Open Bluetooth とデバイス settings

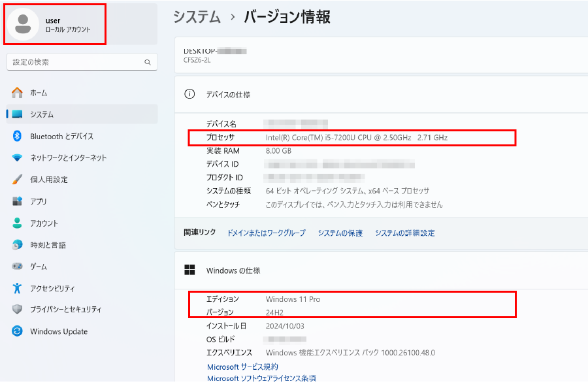pos(82,136)
